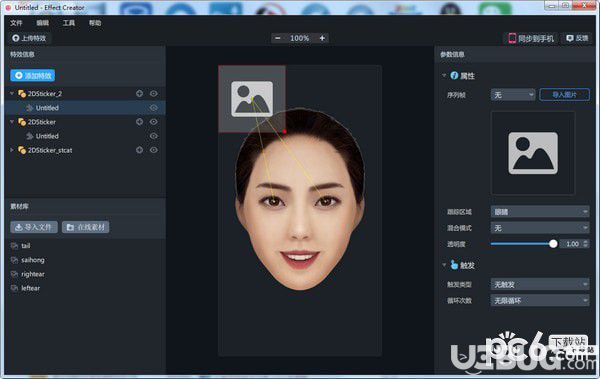Select Untitled item under 2DSticker
The height and width of the screenshot is (379, 600).
pos(47,136)
